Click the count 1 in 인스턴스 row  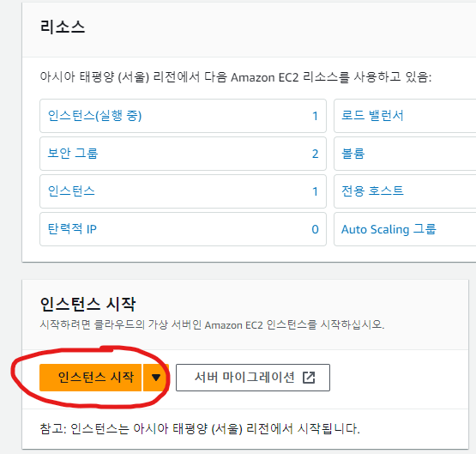point(315,191)
